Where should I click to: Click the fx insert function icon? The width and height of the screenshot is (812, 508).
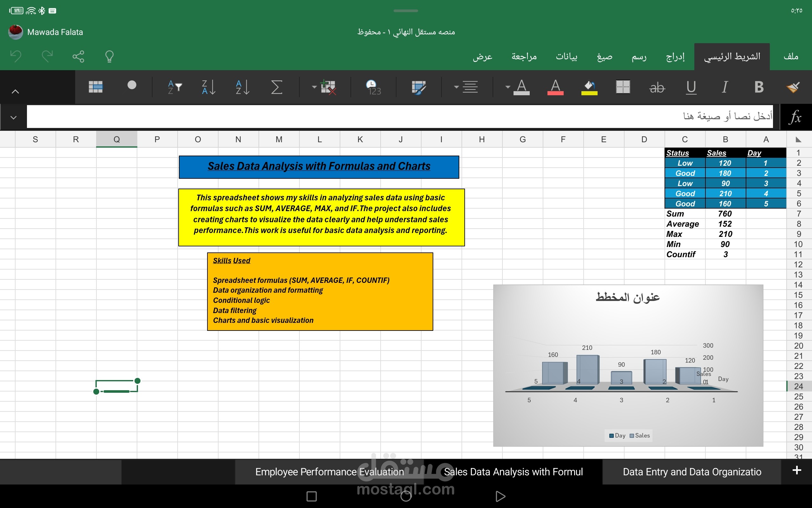(x=795, y=117)
